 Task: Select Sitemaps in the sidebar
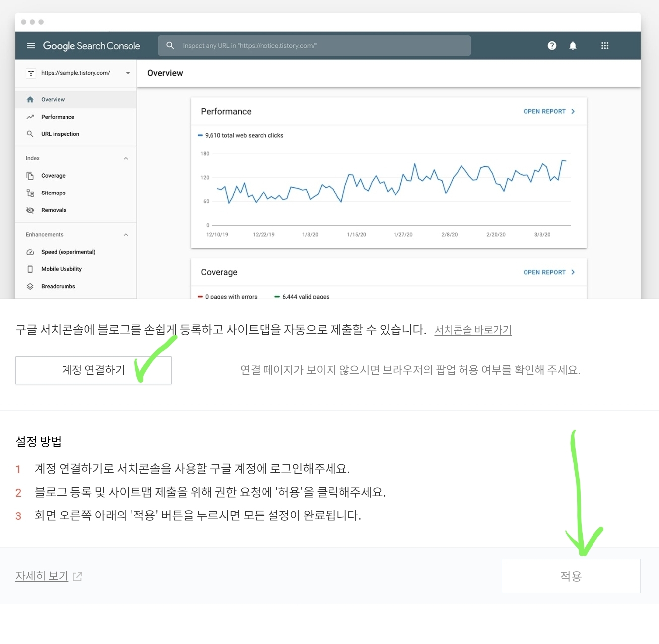(76, 193)
